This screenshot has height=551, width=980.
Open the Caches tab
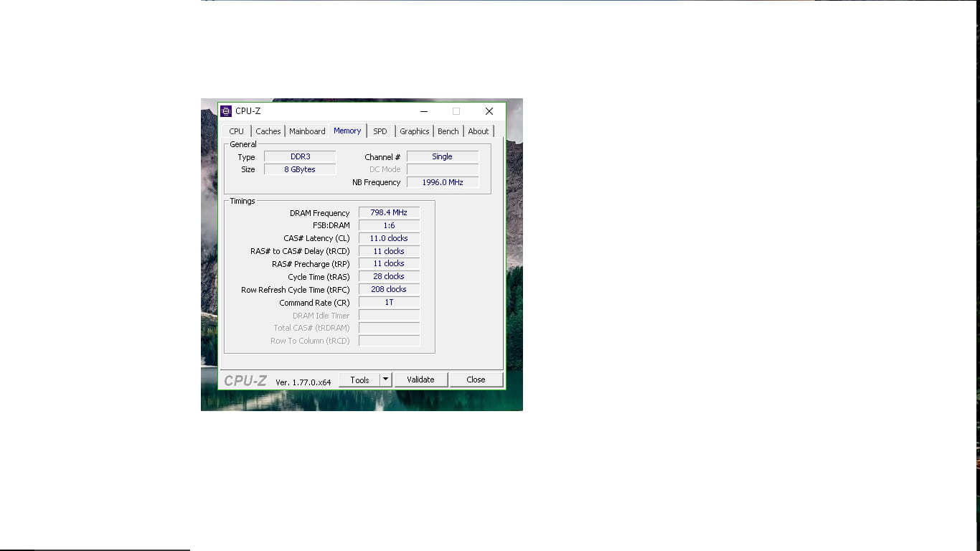[x=268, y=131]
